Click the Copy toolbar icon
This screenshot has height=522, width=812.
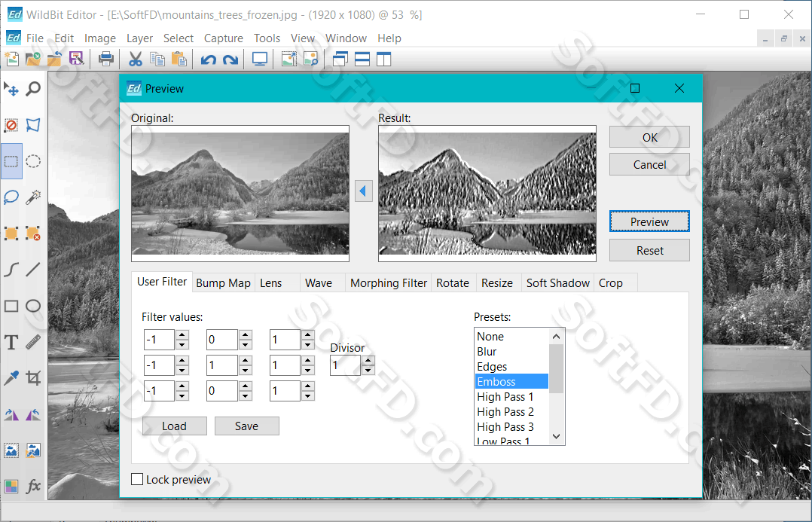click(x=157, y=59)
